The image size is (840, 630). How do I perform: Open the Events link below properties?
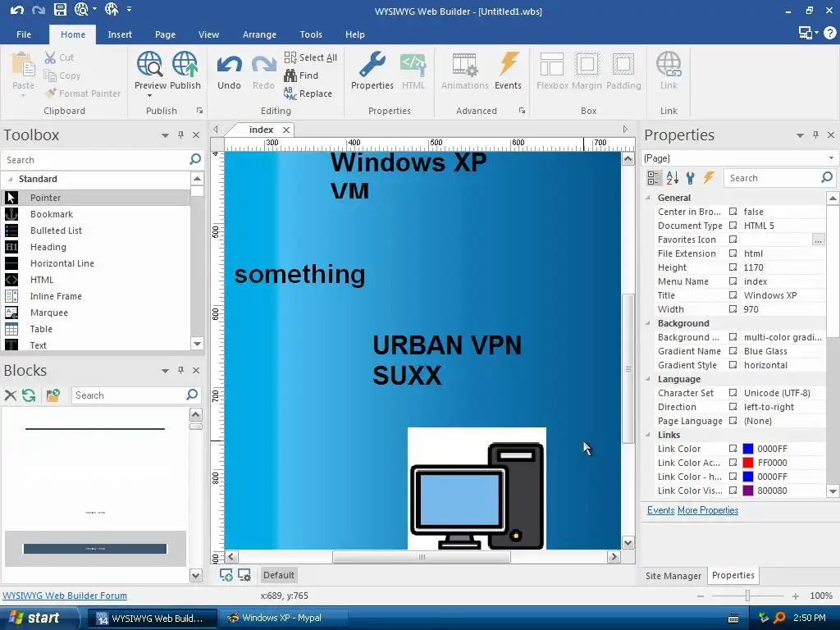(660, 510)
